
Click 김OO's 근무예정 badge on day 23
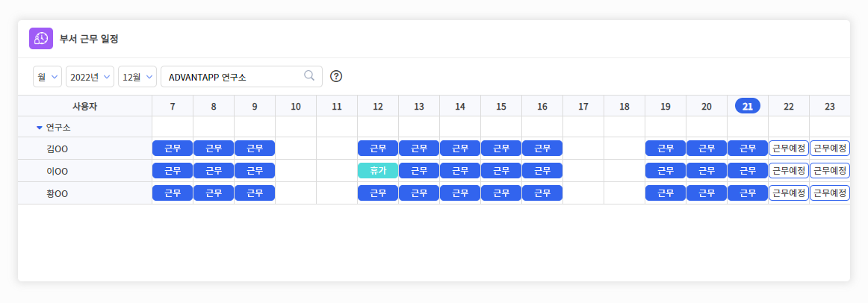tap(829, 149)
